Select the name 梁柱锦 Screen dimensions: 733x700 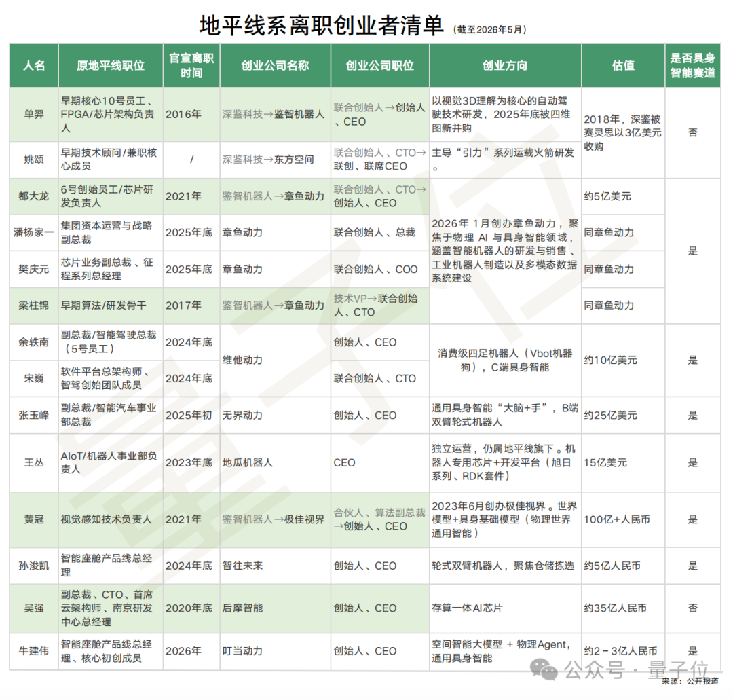(34, 306)
